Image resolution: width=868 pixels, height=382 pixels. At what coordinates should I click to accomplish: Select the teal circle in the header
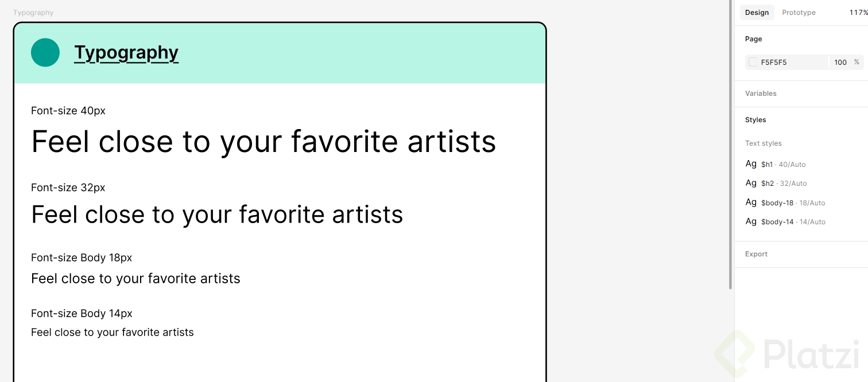(x=45, y=53)
